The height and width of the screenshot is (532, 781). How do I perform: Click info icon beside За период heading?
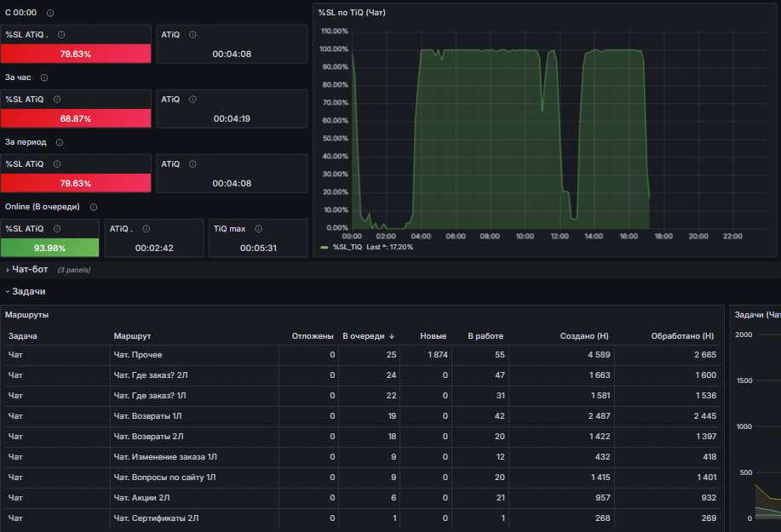pos(60,142)
